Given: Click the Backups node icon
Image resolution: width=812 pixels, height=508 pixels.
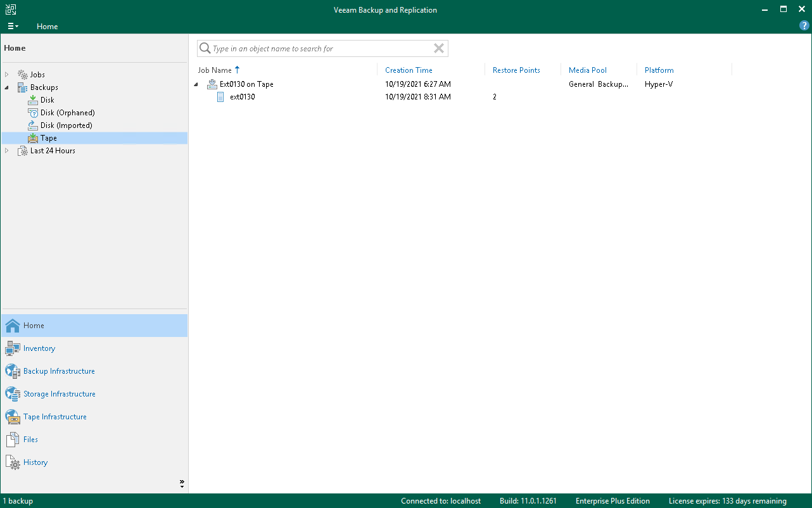Looking at the screenshot, I should (23, 87).
